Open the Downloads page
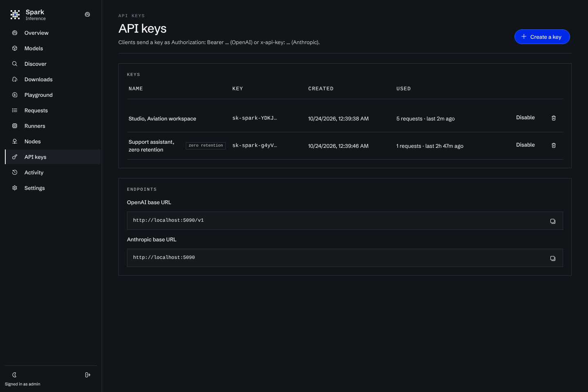The image size is (588, 392). (x=53, y=79)
